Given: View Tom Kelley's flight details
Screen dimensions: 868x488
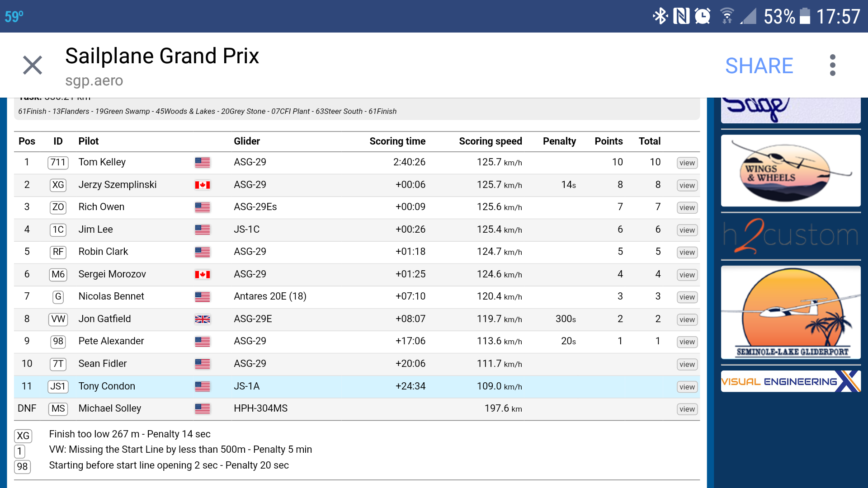Looking at the screenshot, I should (x=687, y=163).
